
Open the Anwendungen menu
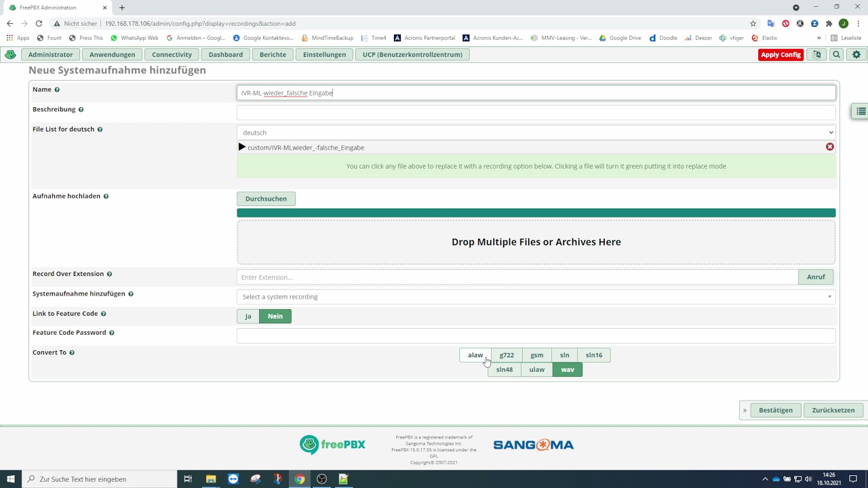coord(112,54)
